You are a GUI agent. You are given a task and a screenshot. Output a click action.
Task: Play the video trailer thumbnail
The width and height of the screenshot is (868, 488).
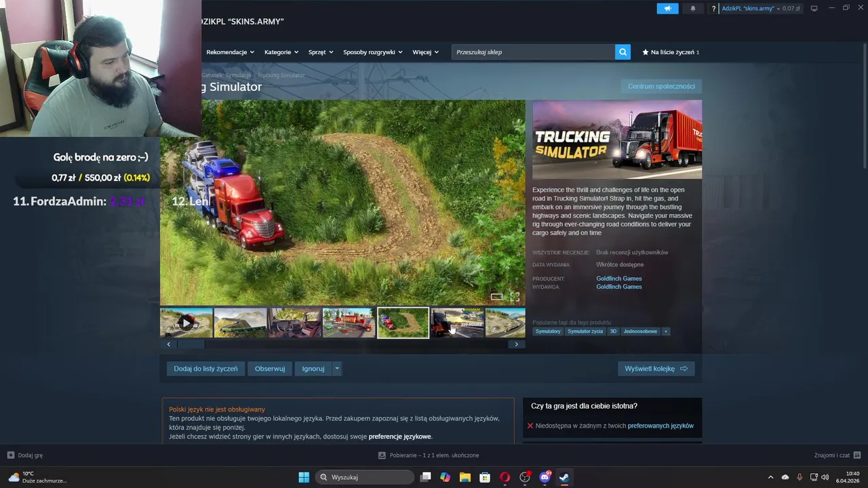(x=186, y=323)
